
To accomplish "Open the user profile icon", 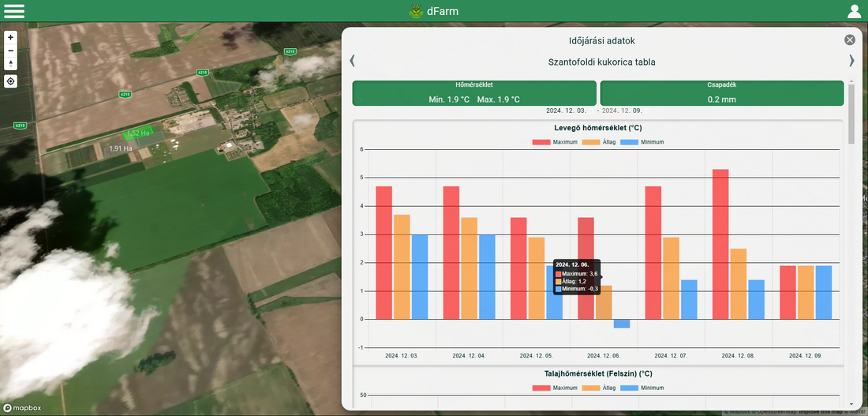I will point(854,11).
